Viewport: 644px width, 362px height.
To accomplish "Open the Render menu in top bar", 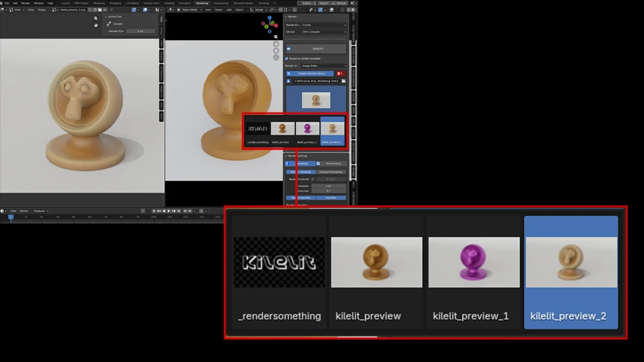I will (25, 3).
